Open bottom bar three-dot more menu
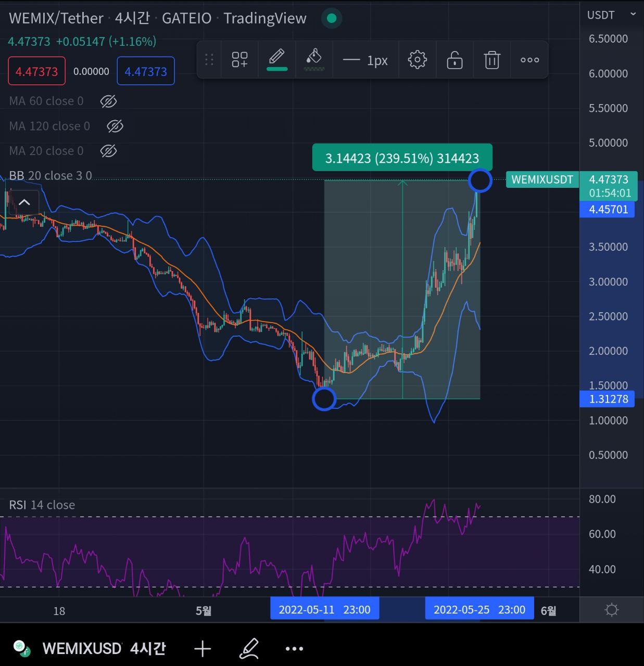 click(x=294, y=648)
